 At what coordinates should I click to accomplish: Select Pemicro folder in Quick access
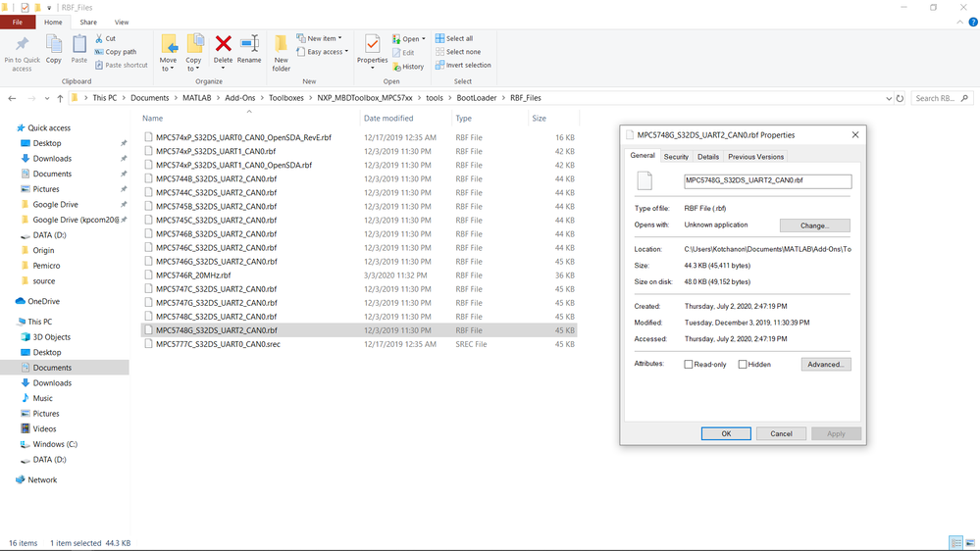coord(46,266)
